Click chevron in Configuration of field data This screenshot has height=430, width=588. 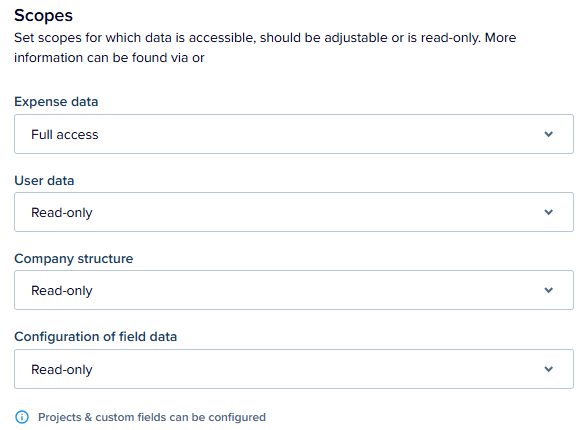point(549,369)
